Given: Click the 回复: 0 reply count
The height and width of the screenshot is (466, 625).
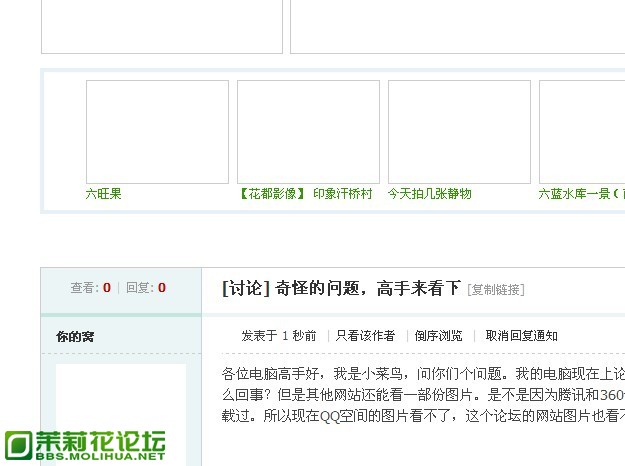Looking at the screenshot, I should 146,287.
